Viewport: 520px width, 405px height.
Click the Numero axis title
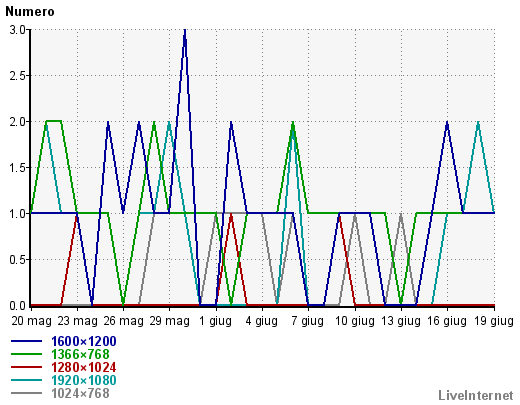point(30,12)
